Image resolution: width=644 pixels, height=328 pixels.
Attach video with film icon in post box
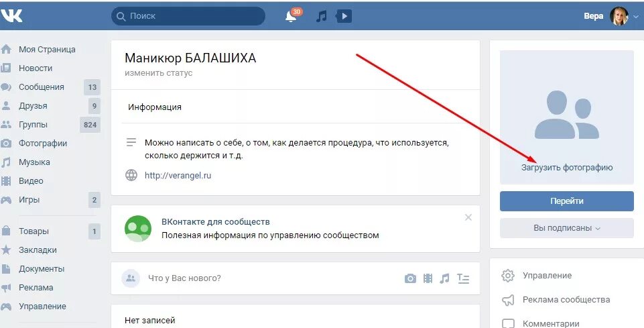pos(428,278)
